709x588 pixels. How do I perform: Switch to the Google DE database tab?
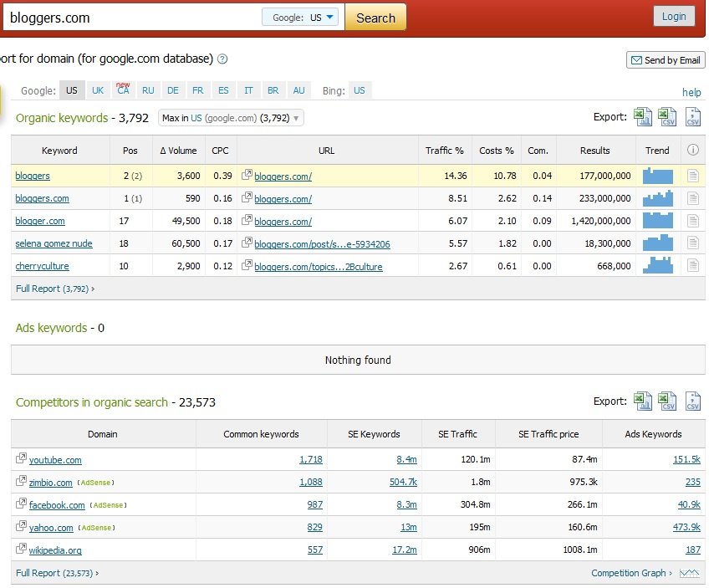tap(173, 90)
